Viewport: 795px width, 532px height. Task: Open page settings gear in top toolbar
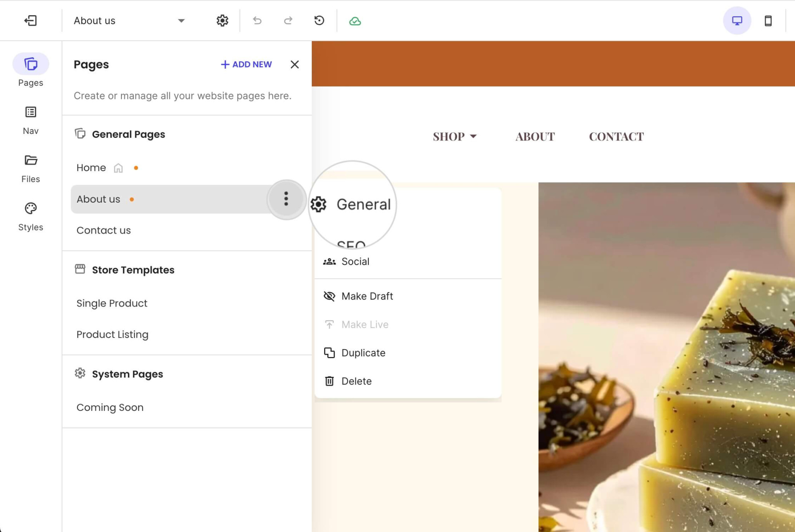coord(222,21)
